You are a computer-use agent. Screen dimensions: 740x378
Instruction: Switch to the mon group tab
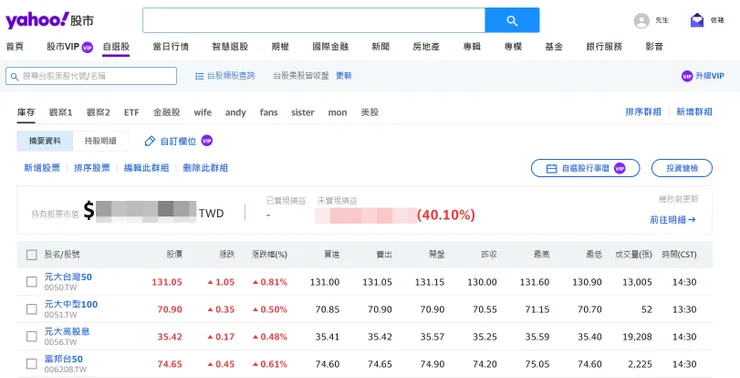[x=337, y=112]
